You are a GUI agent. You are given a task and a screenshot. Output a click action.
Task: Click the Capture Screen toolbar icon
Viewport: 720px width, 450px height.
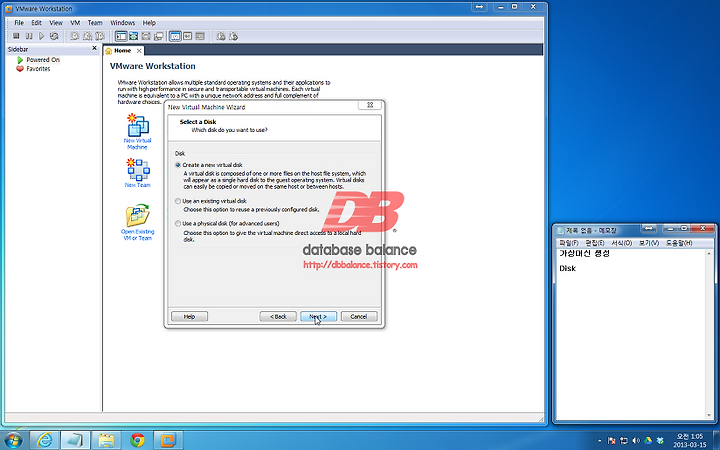pos(221,36)
